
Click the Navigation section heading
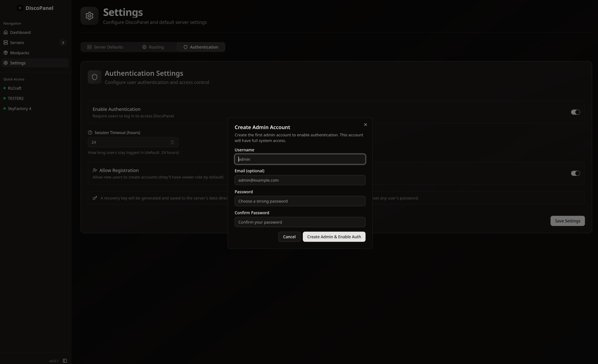click(12, 23)
